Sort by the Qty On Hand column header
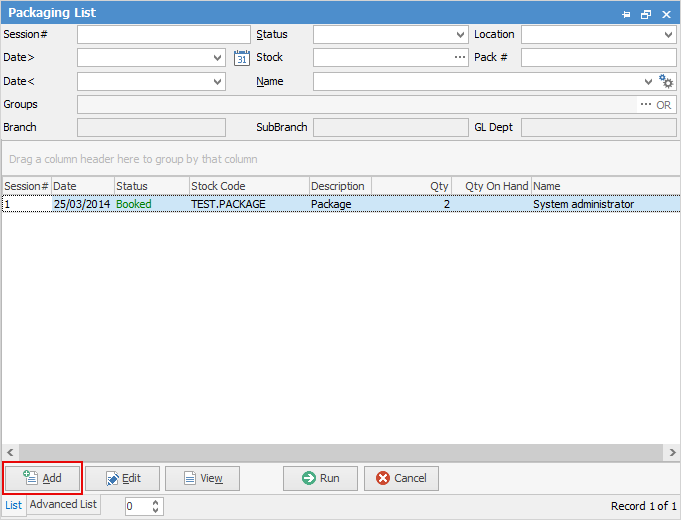The image size is (681, 520). [x=492, y=186]
